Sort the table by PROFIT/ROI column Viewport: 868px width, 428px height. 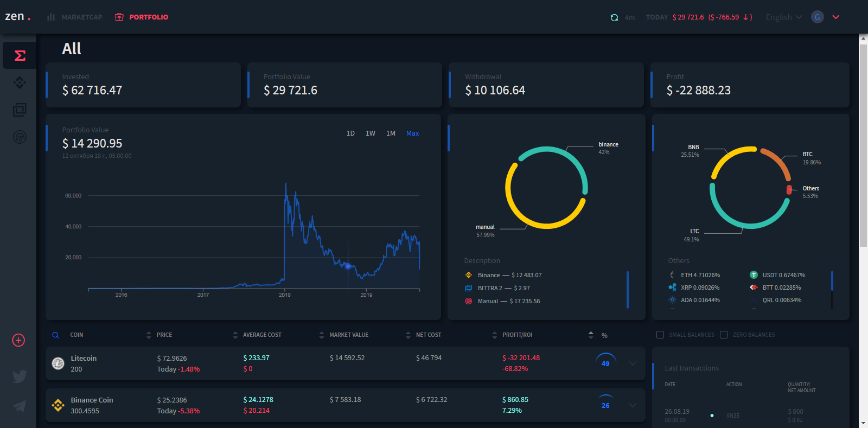click(x=518, y=335)
